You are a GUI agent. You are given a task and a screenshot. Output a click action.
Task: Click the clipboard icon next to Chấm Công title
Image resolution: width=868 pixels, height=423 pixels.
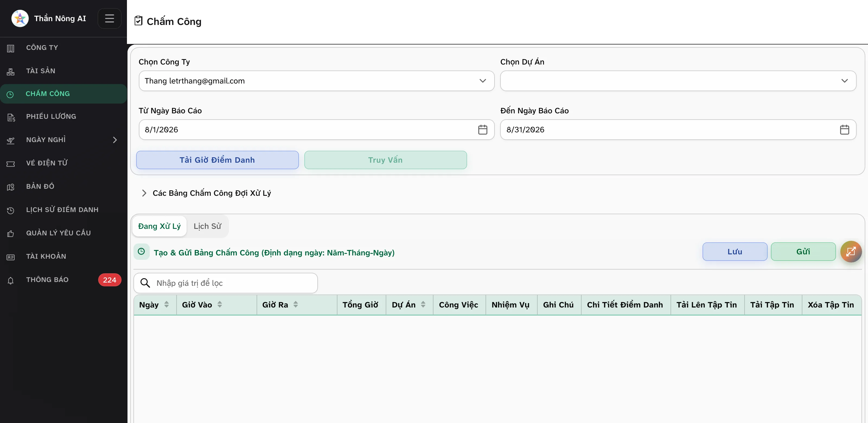tap(139, 21)
